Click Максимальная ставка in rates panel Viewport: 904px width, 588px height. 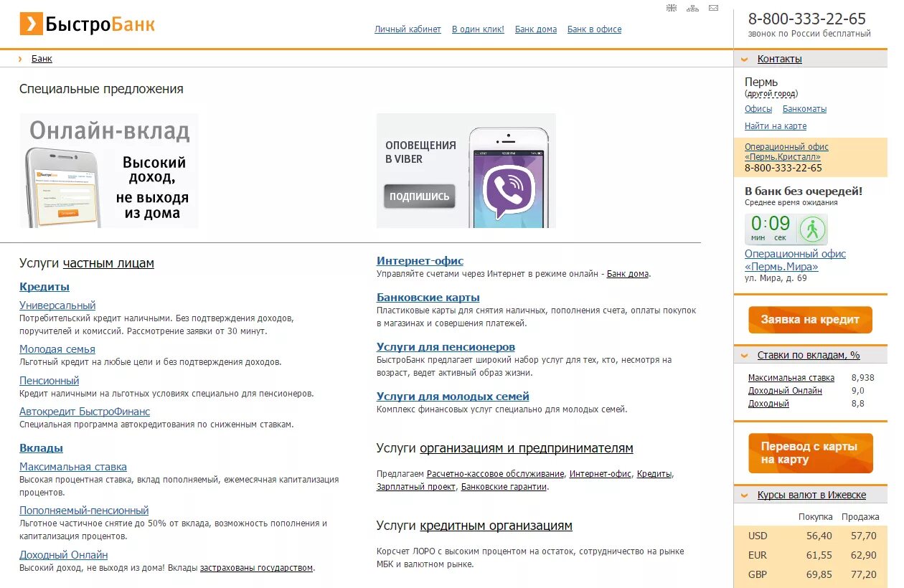click(x=791, y=378)
